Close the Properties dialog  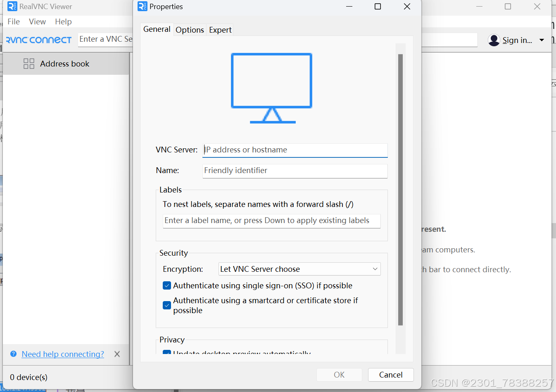tap(407, 7)
